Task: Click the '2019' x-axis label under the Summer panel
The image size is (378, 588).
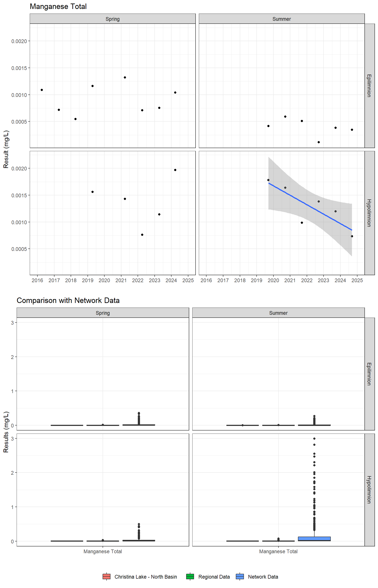Action: tap(257, 280)
